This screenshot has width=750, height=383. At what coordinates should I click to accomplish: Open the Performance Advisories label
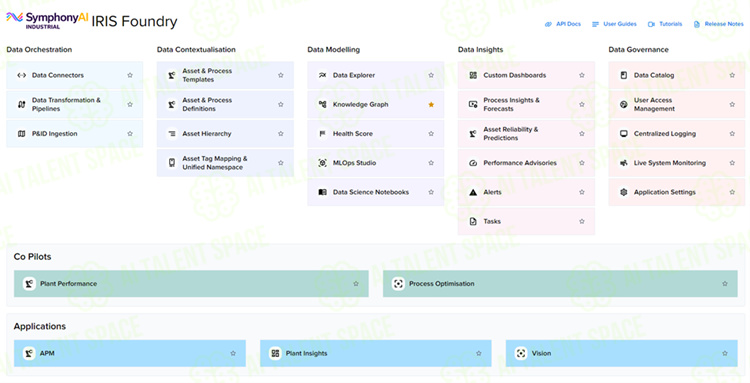click(520, 163)
